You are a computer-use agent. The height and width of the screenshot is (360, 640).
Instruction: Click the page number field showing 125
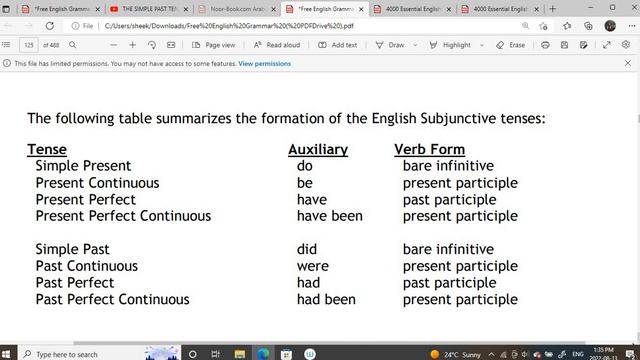29,45
